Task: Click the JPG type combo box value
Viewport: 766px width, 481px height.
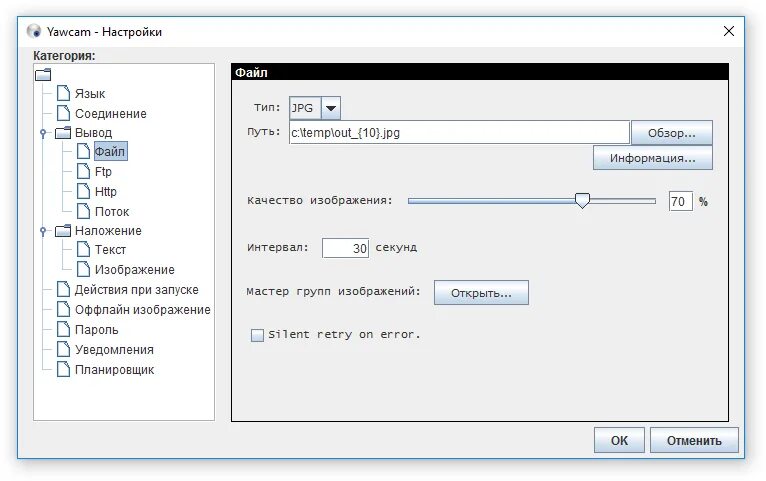Action: point(305,108)
